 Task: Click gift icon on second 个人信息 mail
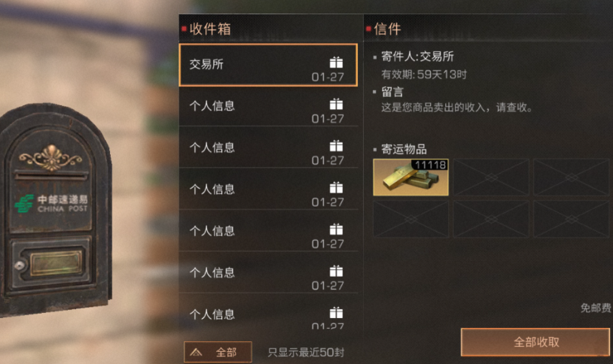click(336, 146)
